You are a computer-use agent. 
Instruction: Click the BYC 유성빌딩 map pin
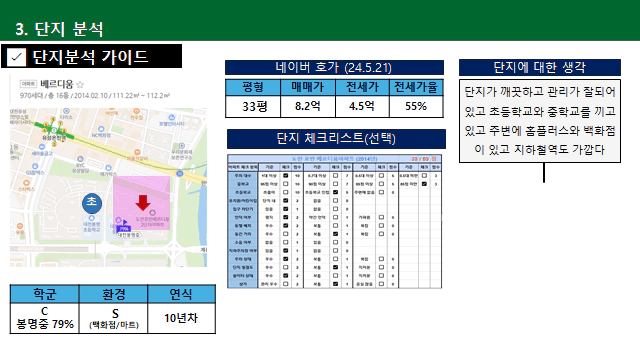click(80, 159)
